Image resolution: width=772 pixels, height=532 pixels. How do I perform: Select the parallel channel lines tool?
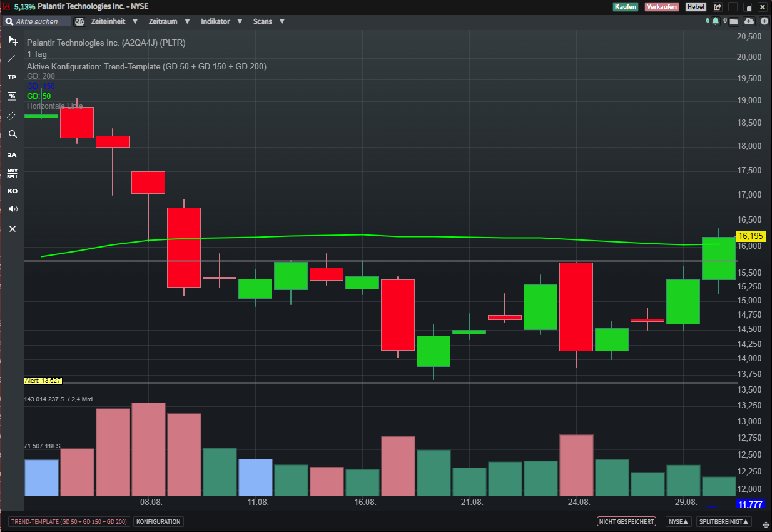click(12, 115)
